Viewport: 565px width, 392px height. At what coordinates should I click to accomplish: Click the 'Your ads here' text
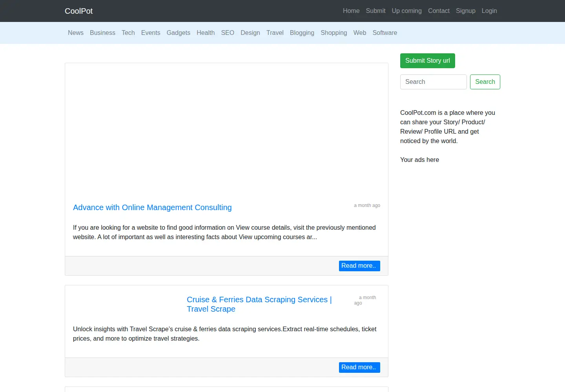419,160
